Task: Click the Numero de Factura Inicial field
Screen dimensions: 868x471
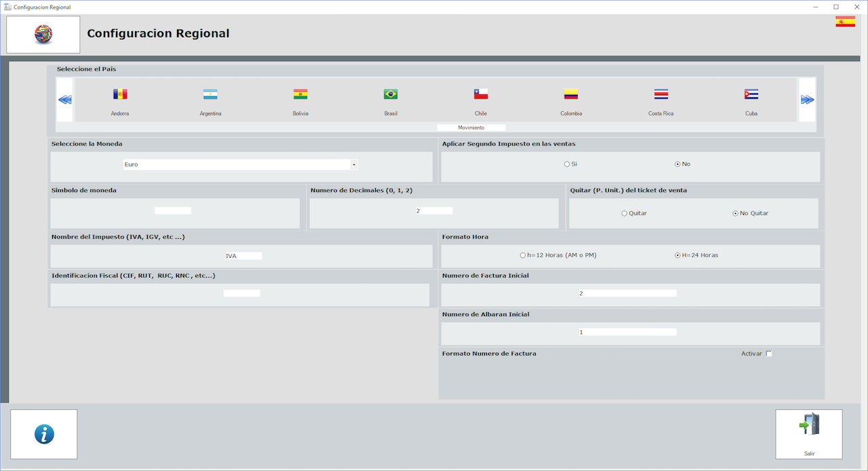Action: coord(627,293)
